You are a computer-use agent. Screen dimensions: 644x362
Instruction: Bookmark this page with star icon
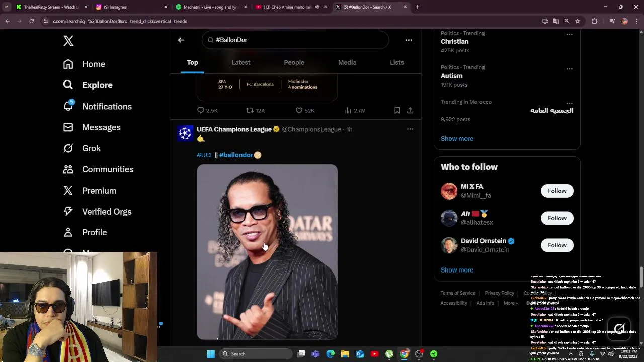pyautogui.click(x=578, y=21)
